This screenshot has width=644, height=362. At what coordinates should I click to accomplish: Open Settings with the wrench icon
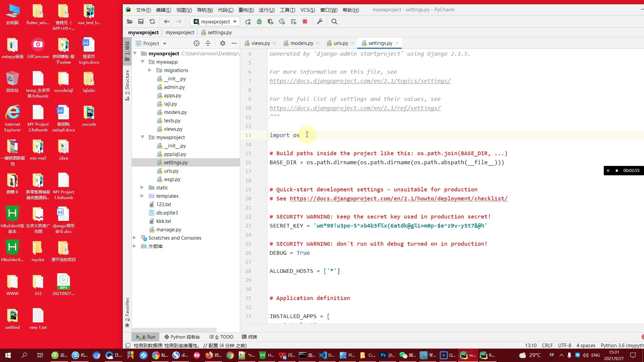320,22
